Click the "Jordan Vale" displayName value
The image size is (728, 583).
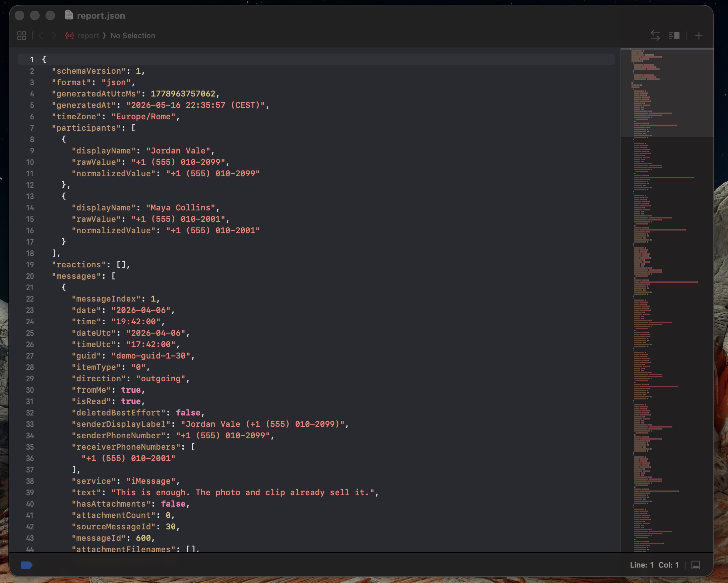(x=178, y=150)
